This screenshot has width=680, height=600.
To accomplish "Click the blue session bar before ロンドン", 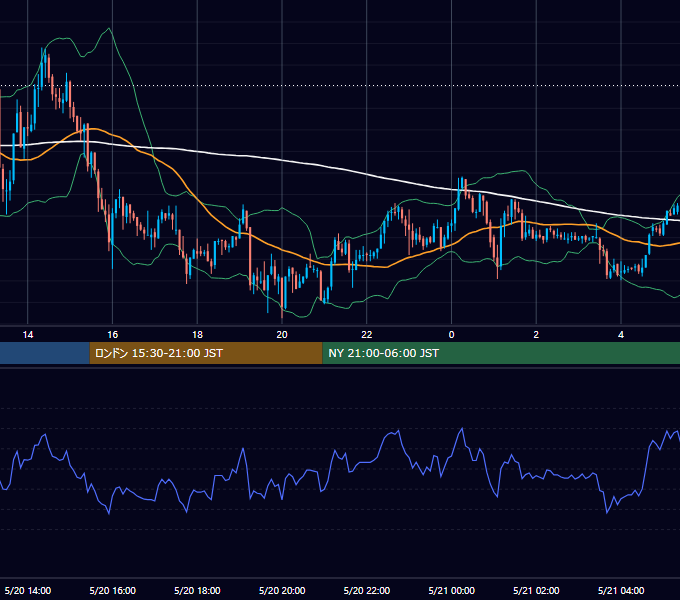I will click(45, 353).
